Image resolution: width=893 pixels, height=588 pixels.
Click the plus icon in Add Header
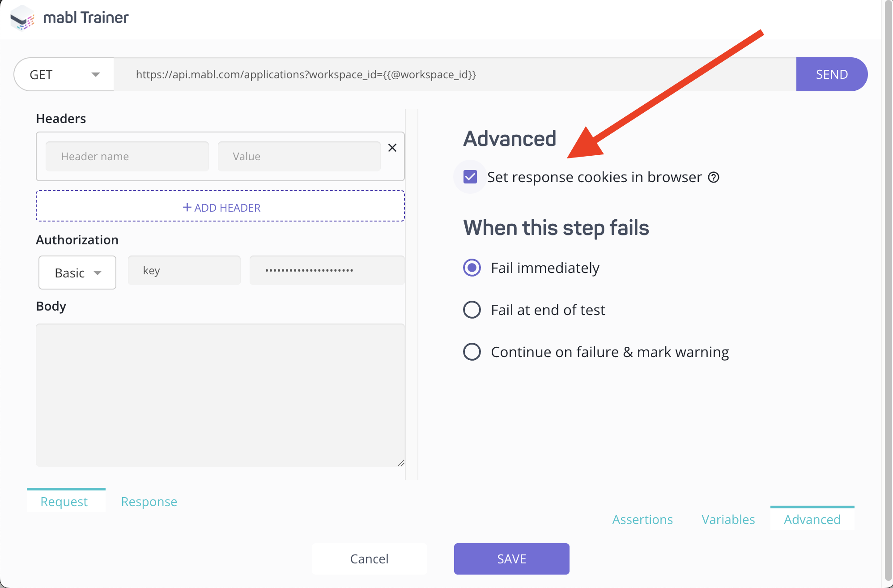[187, 207]
